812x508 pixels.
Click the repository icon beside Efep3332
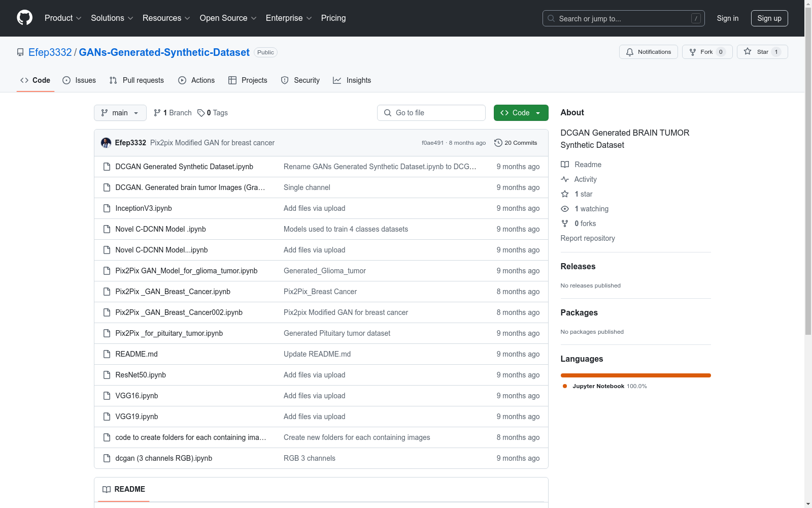coord(20,52)
